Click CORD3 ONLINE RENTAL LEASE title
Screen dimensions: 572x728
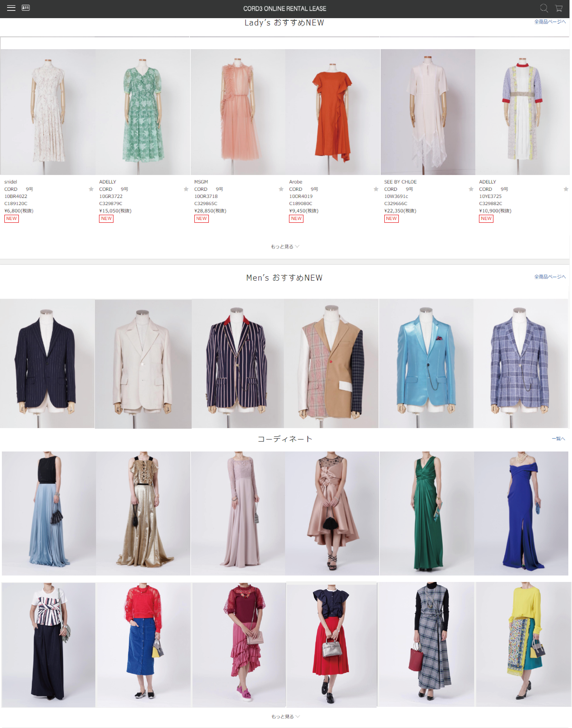point(285,9)
